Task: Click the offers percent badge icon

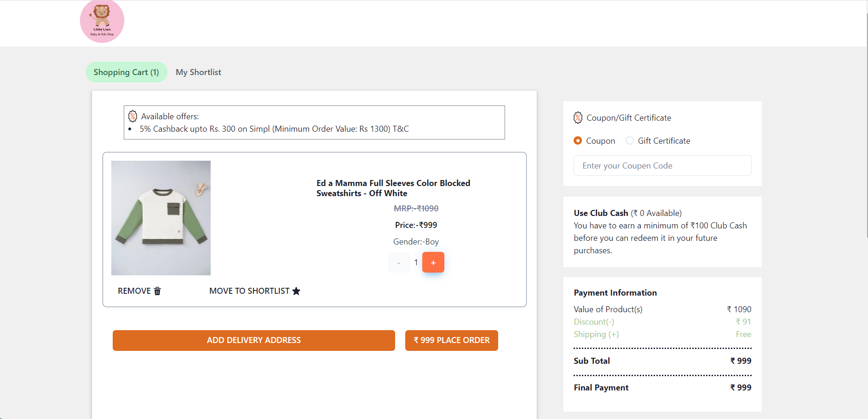Action: point(132,116)
